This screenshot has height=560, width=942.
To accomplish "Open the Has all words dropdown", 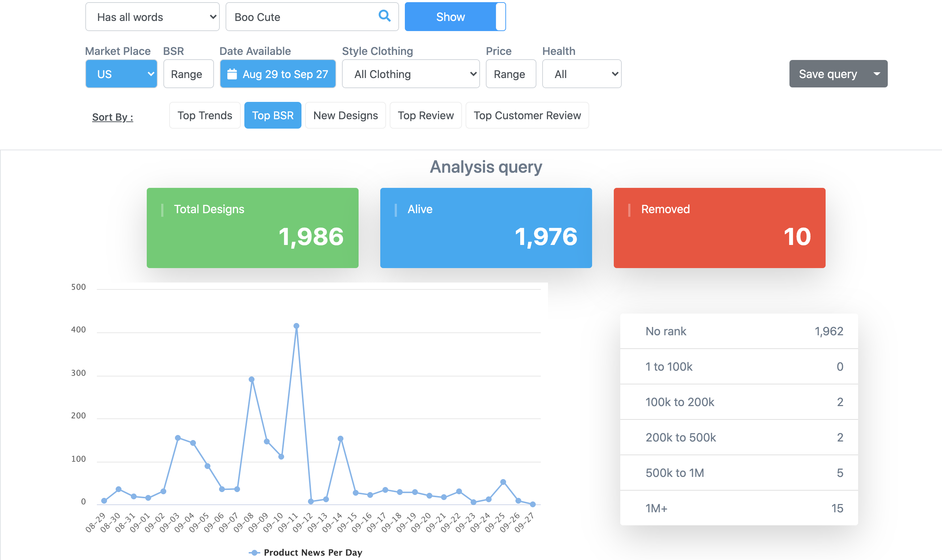I will 152,17.
